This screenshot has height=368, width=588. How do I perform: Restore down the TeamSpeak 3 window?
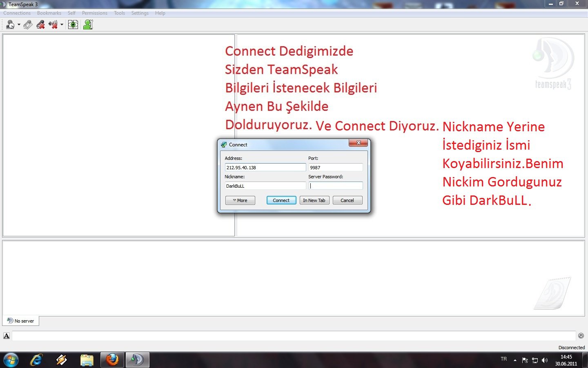(561, 3)
